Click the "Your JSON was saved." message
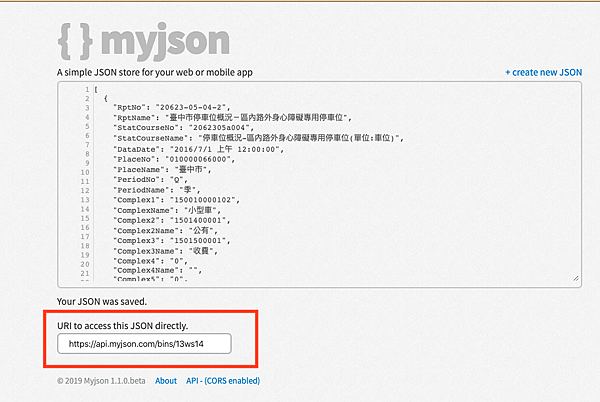This screenshot has width=600, height=402. point(102,301)
